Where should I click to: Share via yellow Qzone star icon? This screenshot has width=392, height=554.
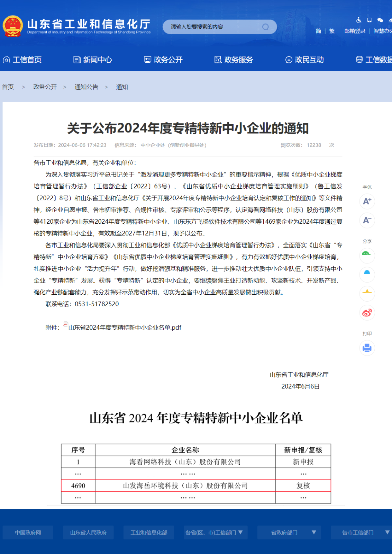tap(367, 293)
